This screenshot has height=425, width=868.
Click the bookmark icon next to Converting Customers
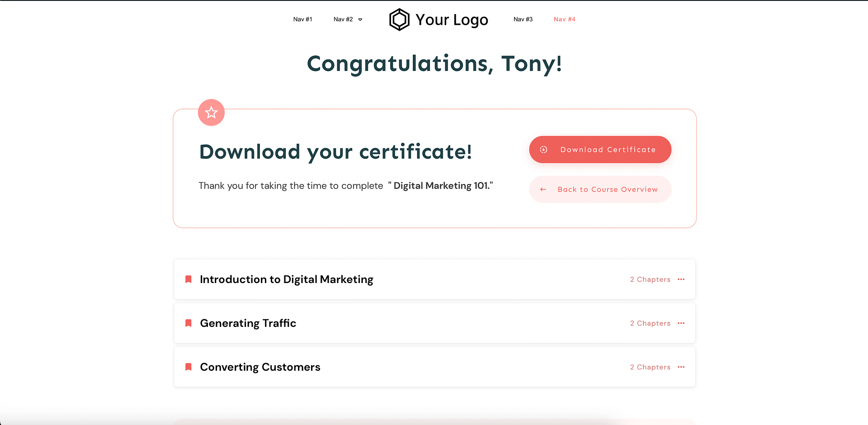(188, 367)
